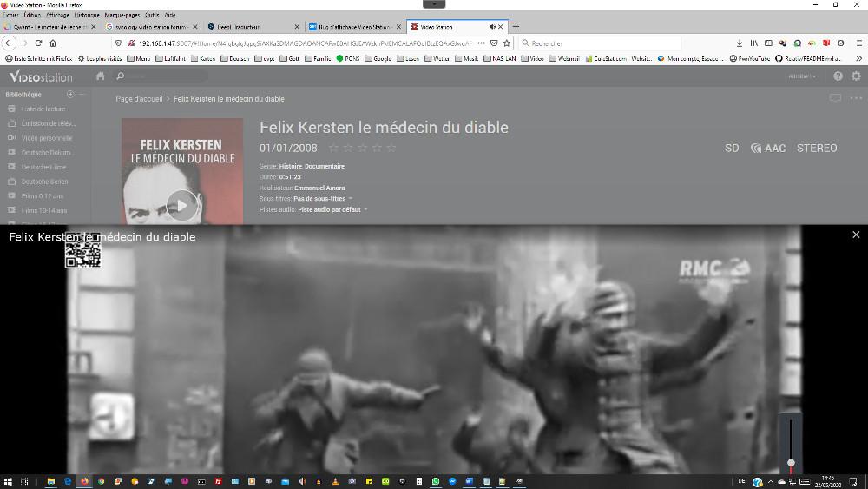Open File Explorer from taskbar
Viewport: 868px width, 489px height.
point(50,481)
